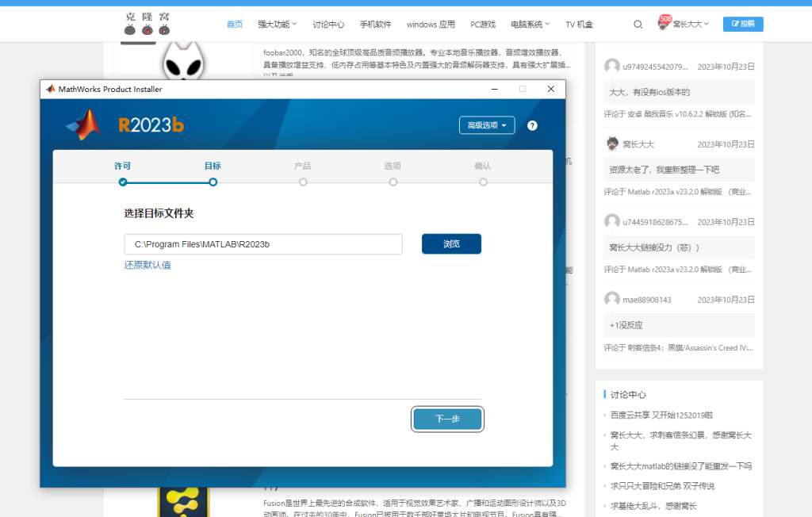
Task: Open 评论于 刺客信条4 黑旗 link
Action: coord(679,347)
